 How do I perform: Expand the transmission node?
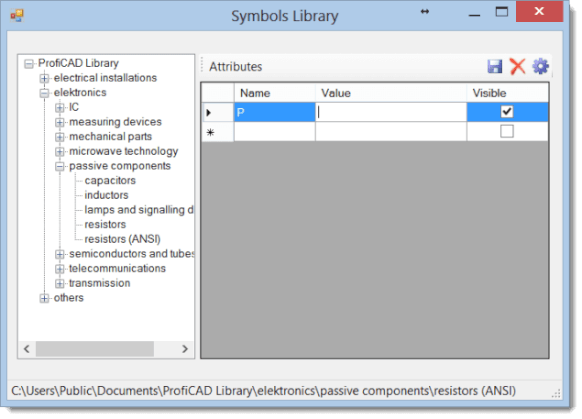[59, 284]
